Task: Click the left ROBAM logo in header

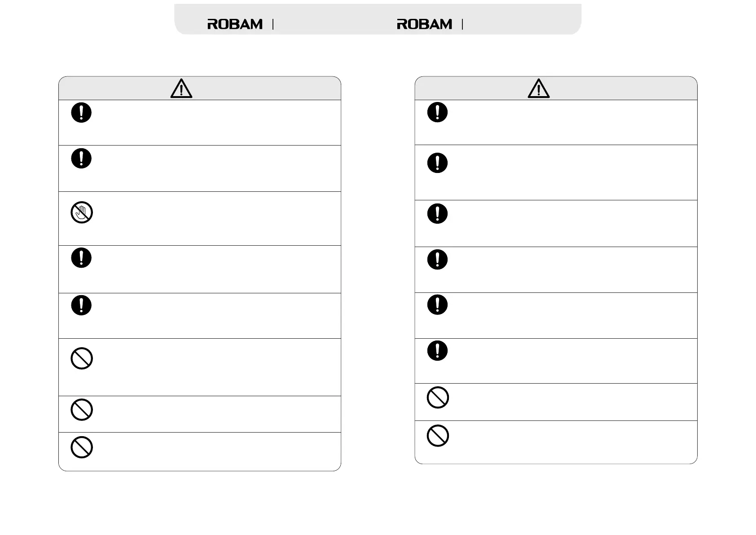Action: pyautogui.click(x=235, y=24)
